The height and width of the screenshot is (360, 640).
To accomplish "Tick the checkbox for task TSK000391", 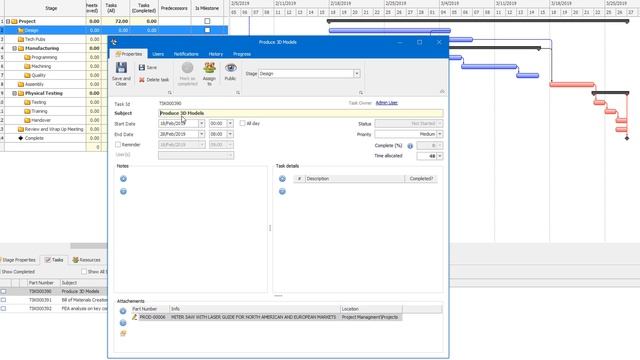I will point(4,300).
